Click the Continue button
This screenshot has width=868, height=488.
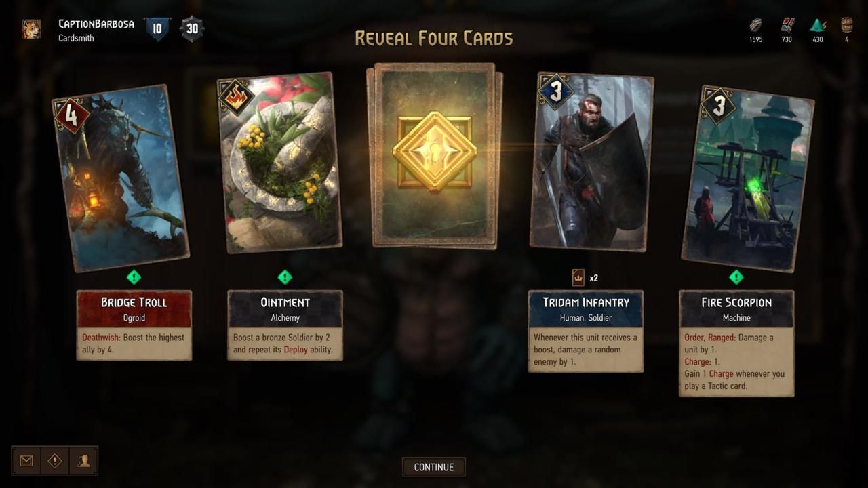point(434,467)
